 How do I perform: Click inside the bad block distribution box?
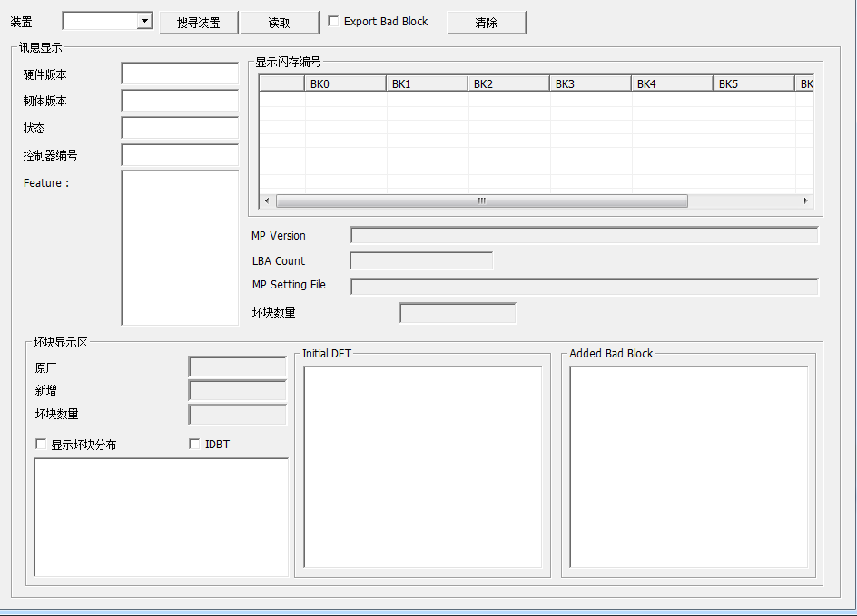coord(162,517)
